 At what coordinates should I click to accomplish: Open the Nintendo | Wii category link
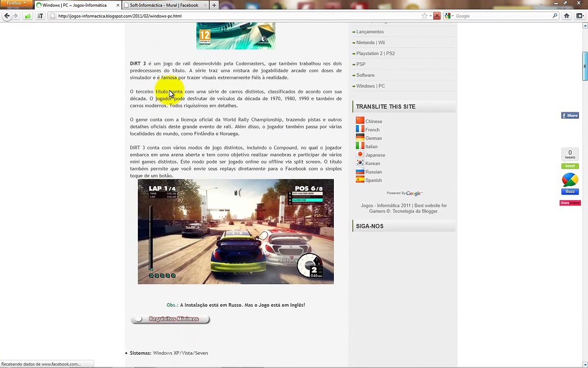pyautogui.click(x=371, y=42)
